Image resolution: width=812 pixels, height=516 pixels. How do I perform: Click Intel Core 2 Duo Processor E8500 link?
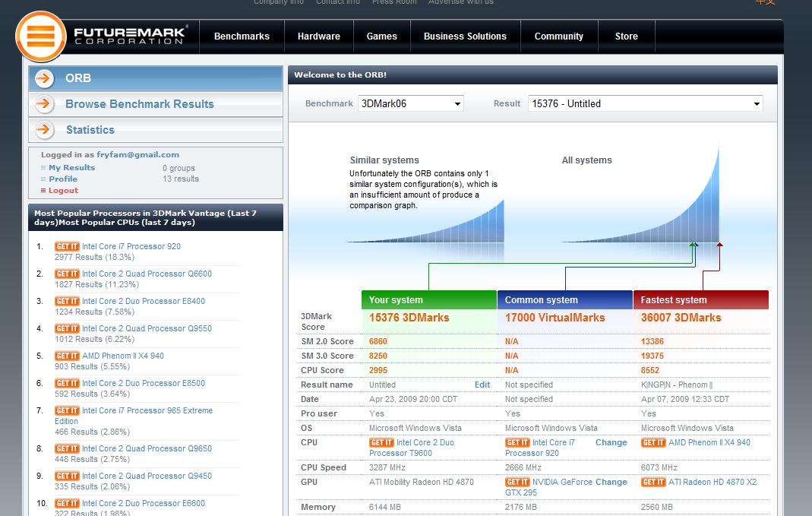(x=144, y=383)
